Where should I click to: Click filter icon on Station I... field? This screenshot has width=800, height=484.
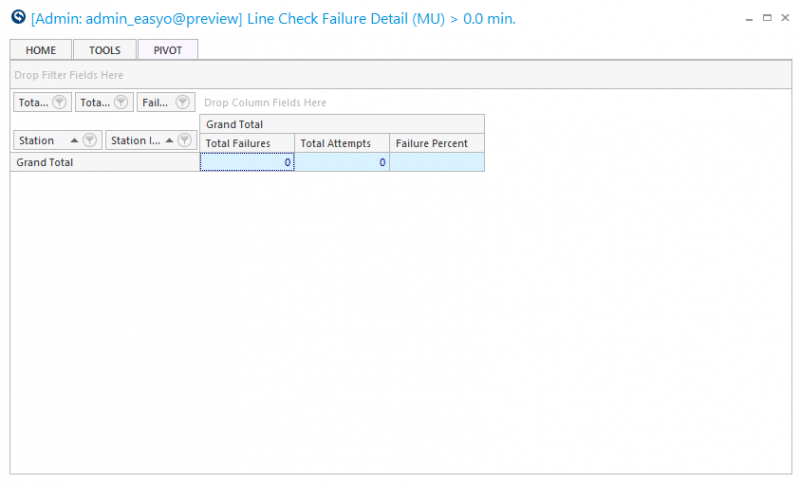click(x=184, y=140)
